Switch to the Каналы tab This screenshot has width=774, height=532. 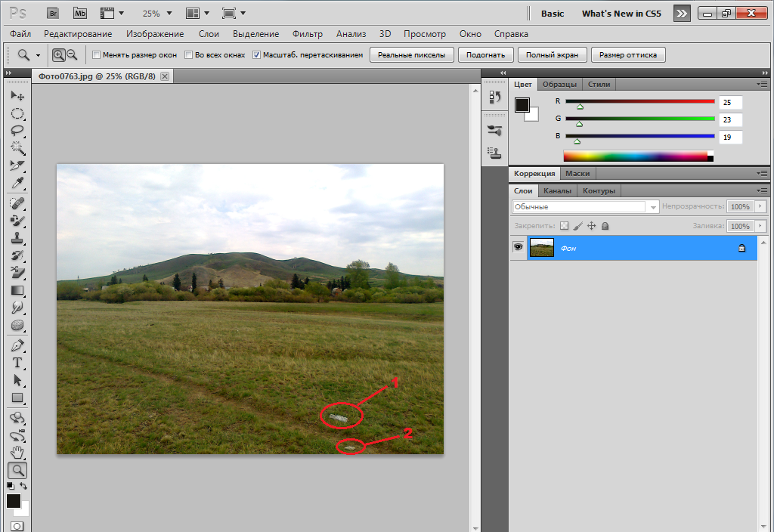(557, 191)
